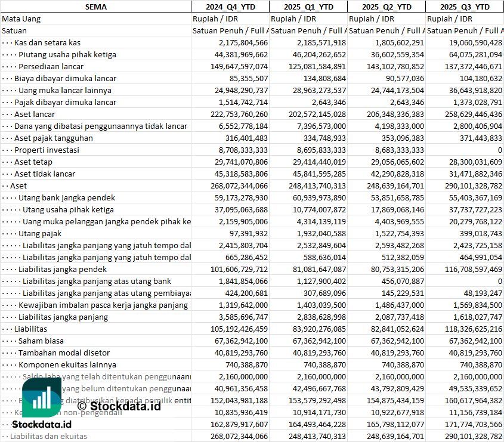
Task: Select 2,160,000,000 in the 2025_Q1_YTD column
Action: tap(321, 377)
